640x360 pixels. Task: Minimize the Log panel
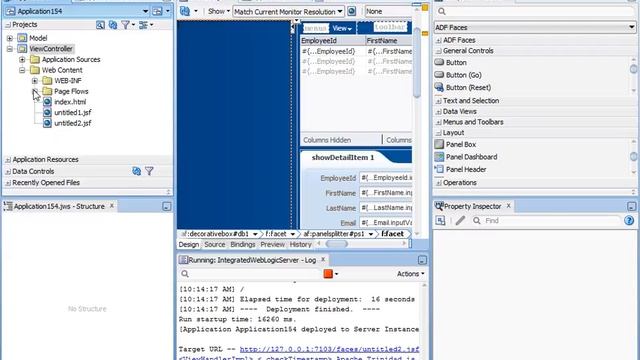(422, 260)
